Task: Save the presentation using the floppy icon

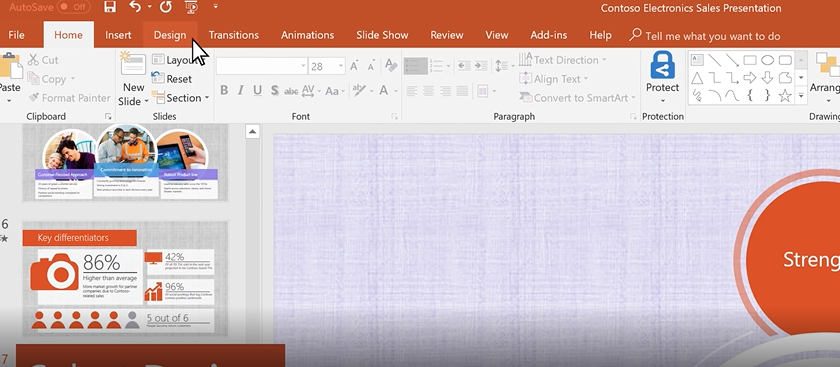Action: pos(110,6)
